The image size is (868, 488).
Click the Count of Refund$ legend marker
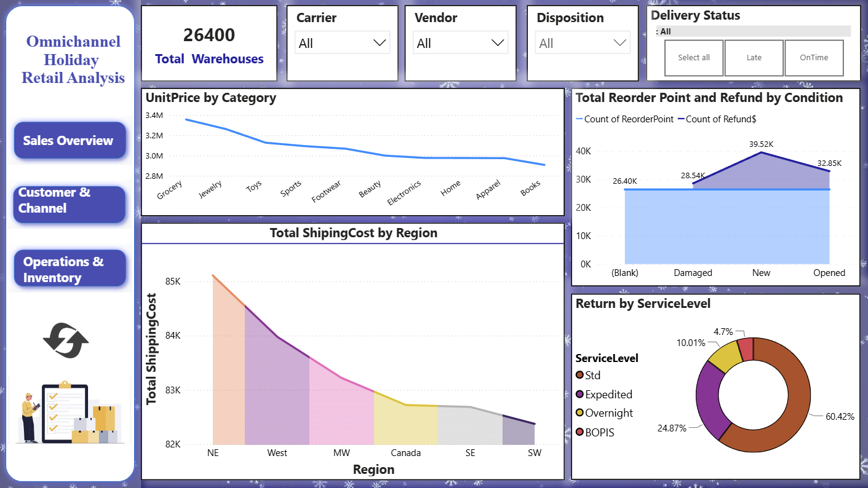click(680, 119)
